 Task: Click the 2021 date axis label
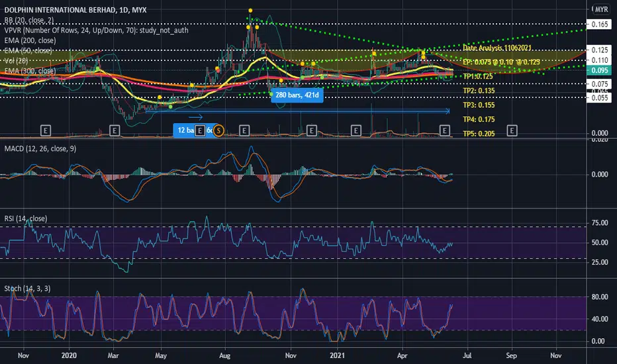point(337,356)
